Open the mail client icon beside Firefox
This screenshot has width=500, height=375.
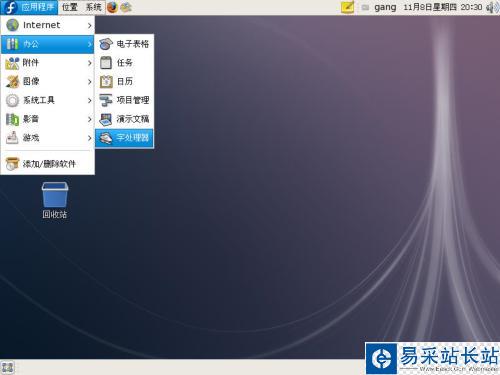coord(126,7)
